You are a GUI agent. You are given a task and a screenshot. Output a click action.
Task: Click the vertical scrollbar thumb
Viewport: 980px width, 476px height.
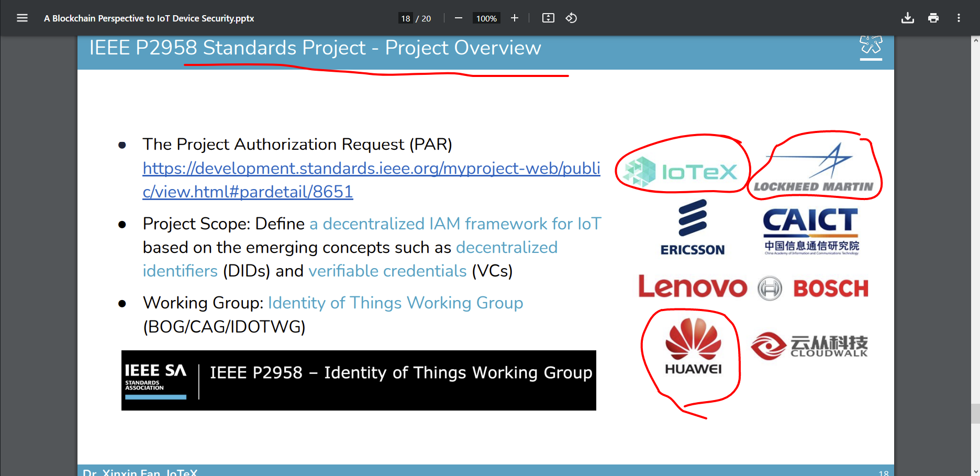pos(975,414)
